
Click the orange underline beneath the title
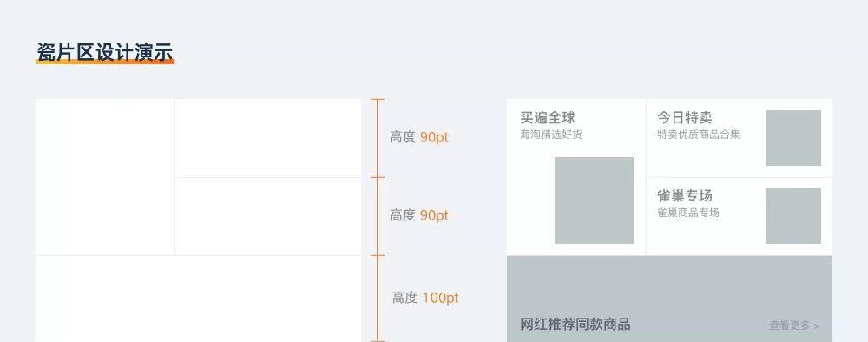(105, 62)
